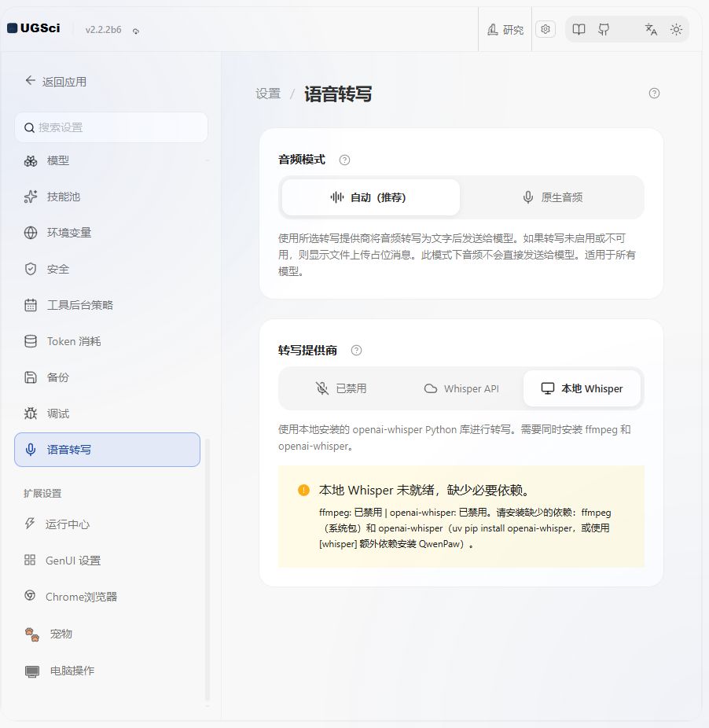The width and height of the screenshot is (709, 728).
Task: Select Whisper API provider
Action: pos(461,388)
